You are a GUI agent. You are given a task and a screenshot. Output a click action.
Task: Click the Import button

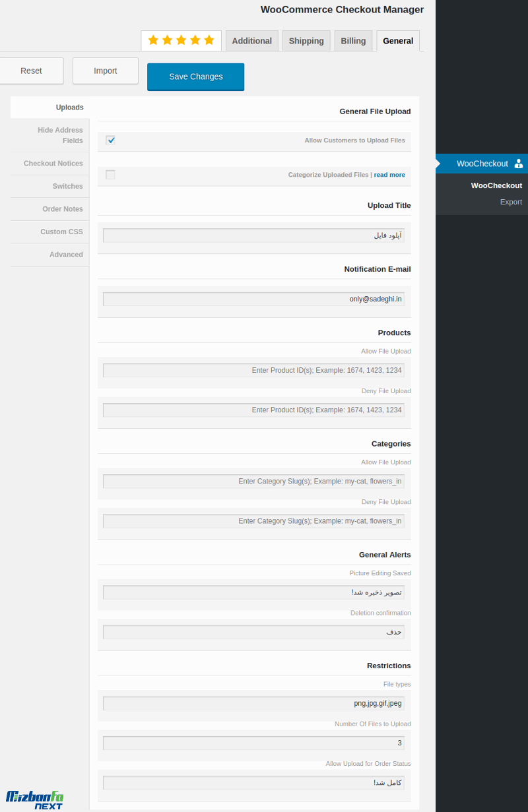pyautogui.click(x=106, y=71)
